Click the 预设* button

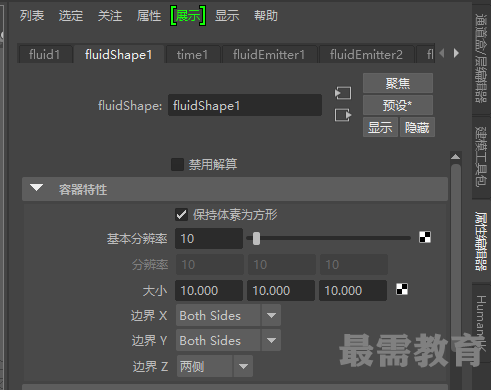pyautogui.click(x=398, y=105)
